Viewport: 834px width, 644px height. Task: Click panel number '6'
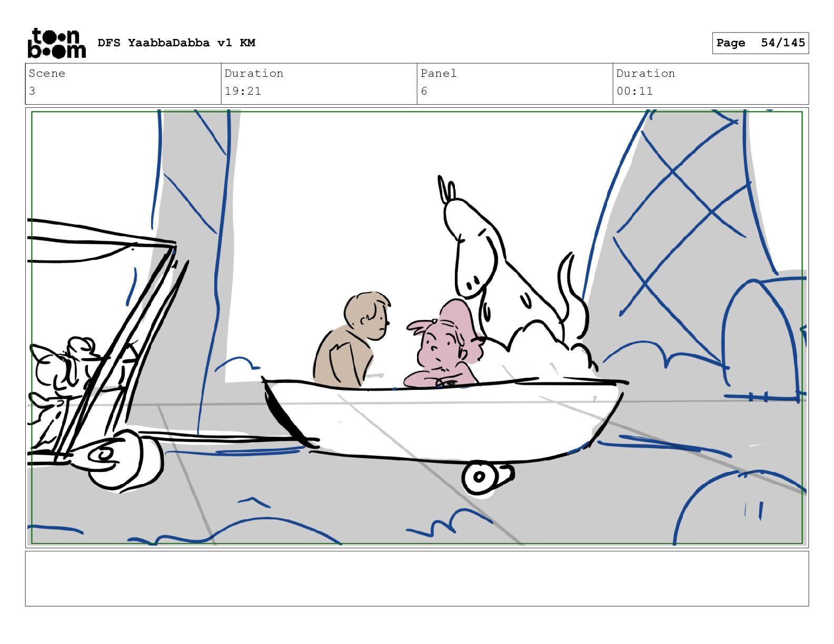(x=424, y=91)
